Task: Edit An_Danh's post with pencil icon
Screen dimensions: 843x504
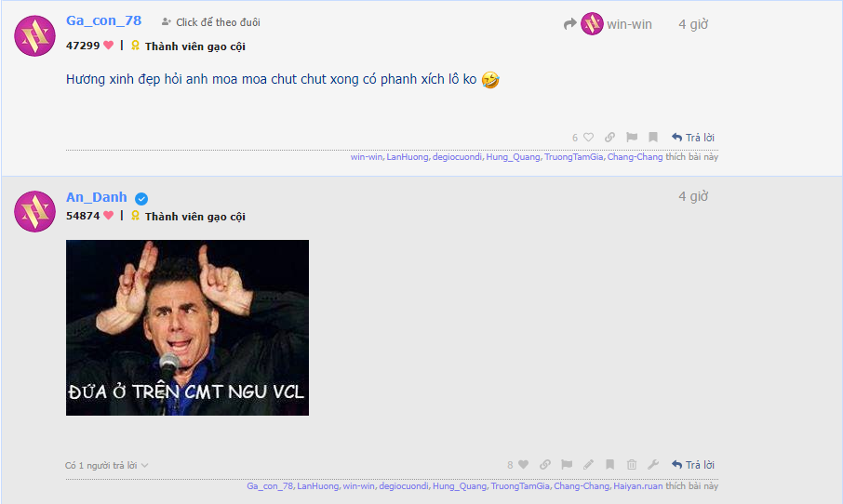Action: [x=589, y=465]
